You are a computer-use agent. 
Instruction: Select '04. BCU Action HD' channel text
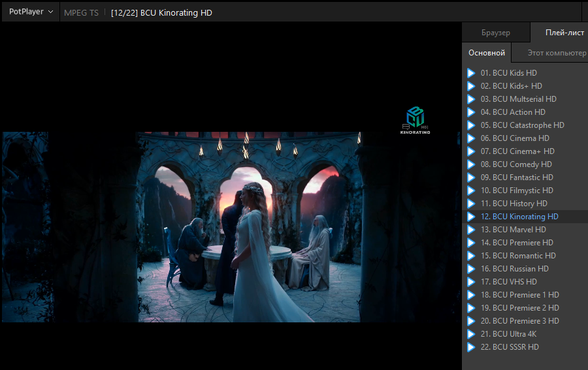point(513,112)
